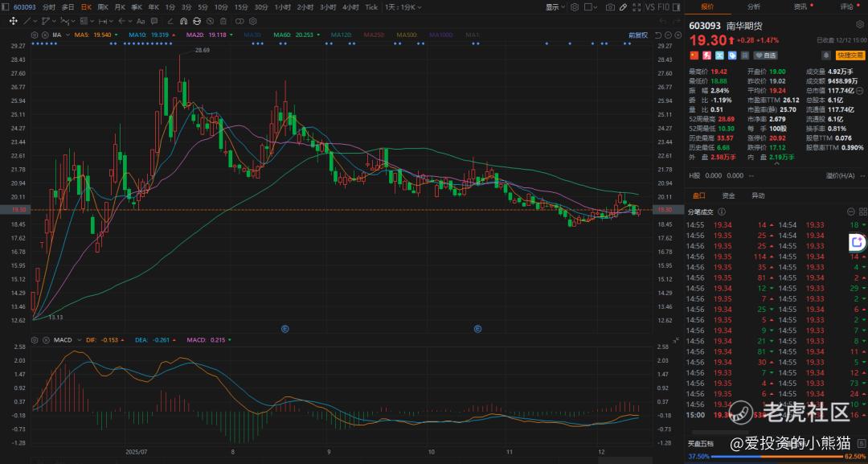Image resolution: width=868 pixels, height=464 pixels.
Task: Select the Tick timeframe
Action: click(371, 7)
